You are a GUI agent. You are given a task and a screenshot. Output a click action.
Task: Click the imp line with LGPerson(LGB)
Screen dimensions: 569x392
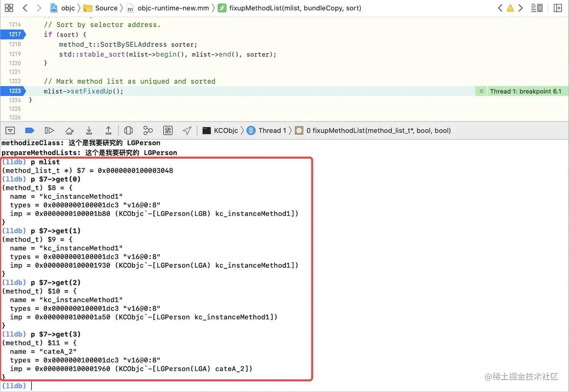pos(154,214)
